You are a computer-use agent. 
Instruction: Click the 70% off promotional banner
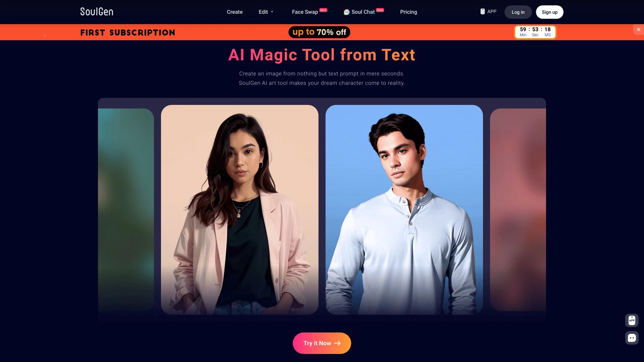[319, 32]
